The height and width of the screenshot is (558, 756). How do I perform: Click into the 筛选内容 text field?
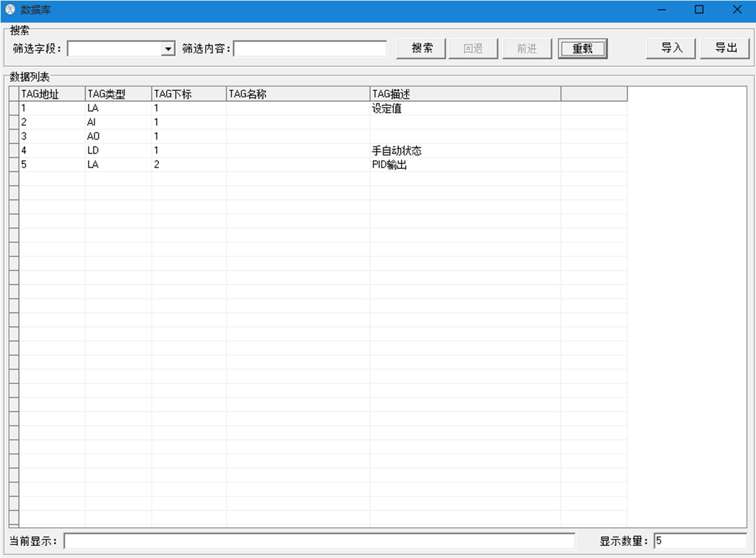(x=310, y=49)
